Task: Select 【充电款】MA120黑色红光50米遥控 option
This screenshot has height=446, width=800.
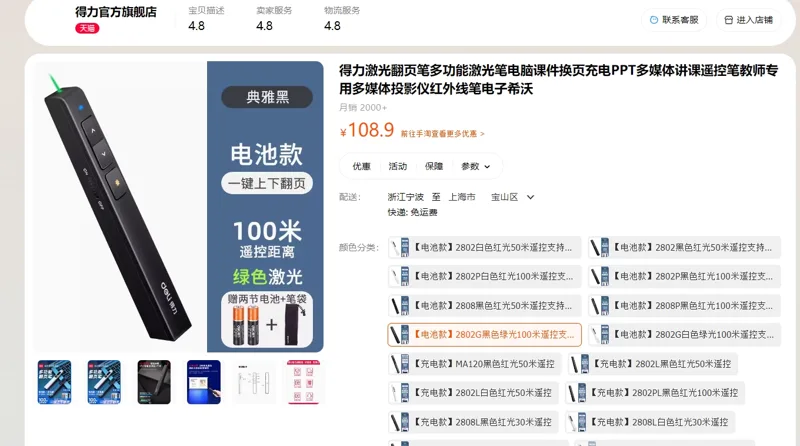Action: coord(474,364)
